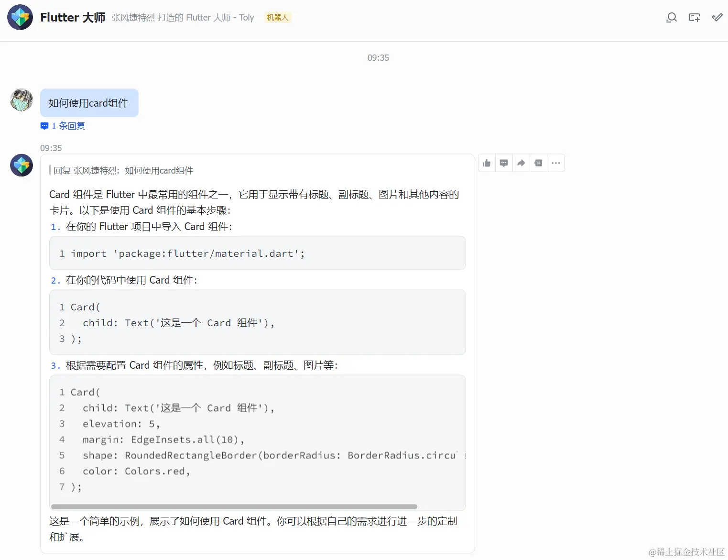Click the RoundedRectangleBorder shape code line
This screenshot has height=560, width=728.
(270, 456)
